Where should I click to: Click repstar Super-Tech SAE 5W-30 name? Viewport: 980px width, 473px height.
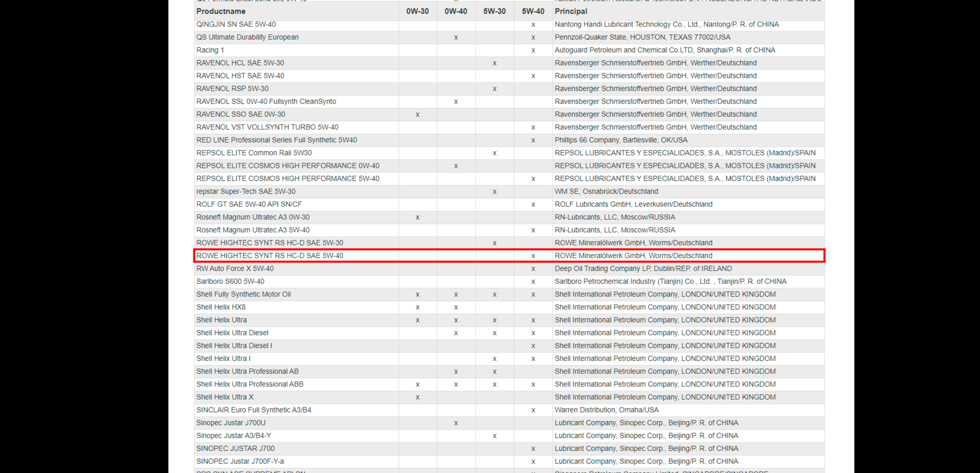246,192
